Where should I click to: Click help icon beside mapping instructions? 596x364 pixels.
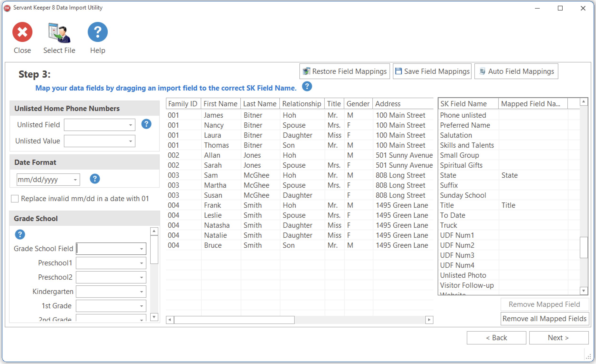[307, 86]
